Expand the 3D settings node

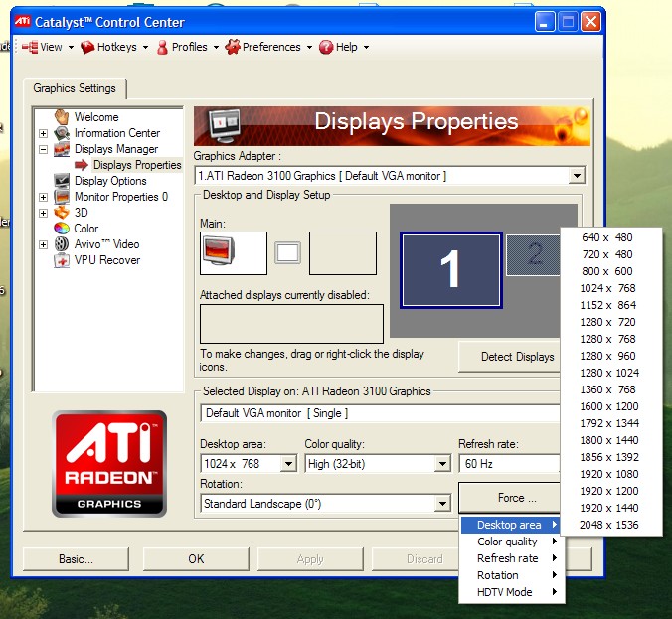point(44,213)
